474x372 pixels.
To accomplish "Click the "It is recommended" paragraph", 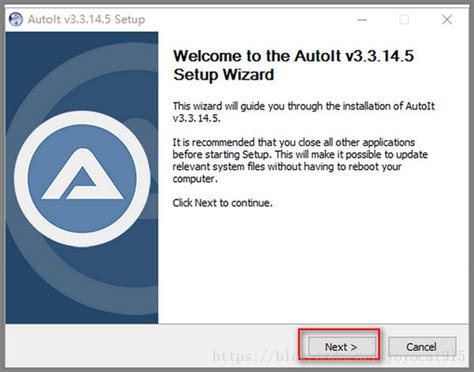I will [300, 160].
